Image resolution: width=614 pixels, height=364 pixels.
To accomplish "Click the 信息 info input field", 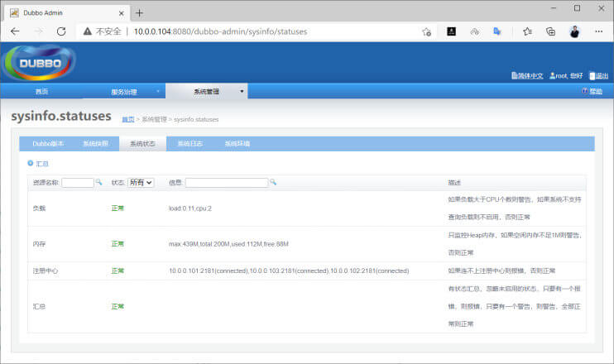I will (x=227, y=182).
